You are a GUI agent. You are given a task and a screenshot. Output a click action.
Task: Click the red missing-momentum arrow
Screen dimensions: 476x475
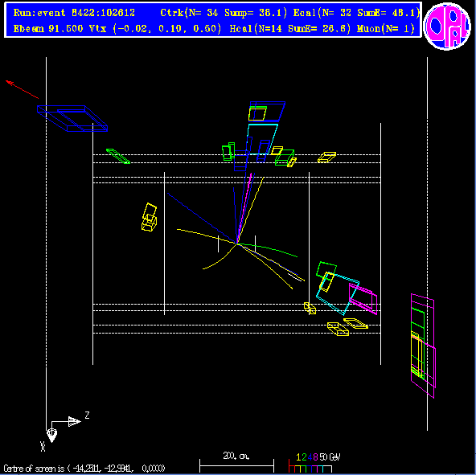coord(23,89)
